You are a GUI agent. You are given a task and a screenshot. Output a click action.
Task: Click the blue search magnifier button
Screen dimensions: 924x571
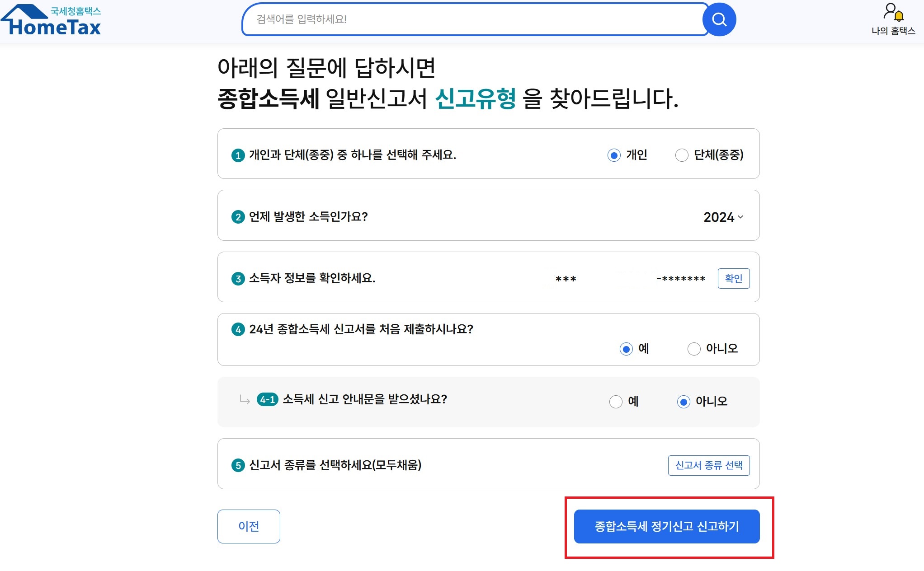[x=719, y=19]
